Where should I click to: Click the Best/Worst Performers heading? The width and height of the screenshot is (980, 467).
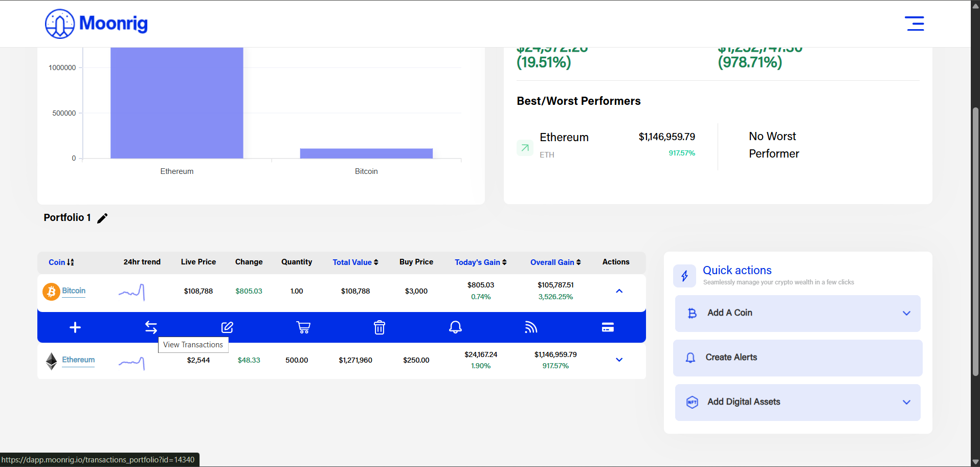[x=578, y=101]
